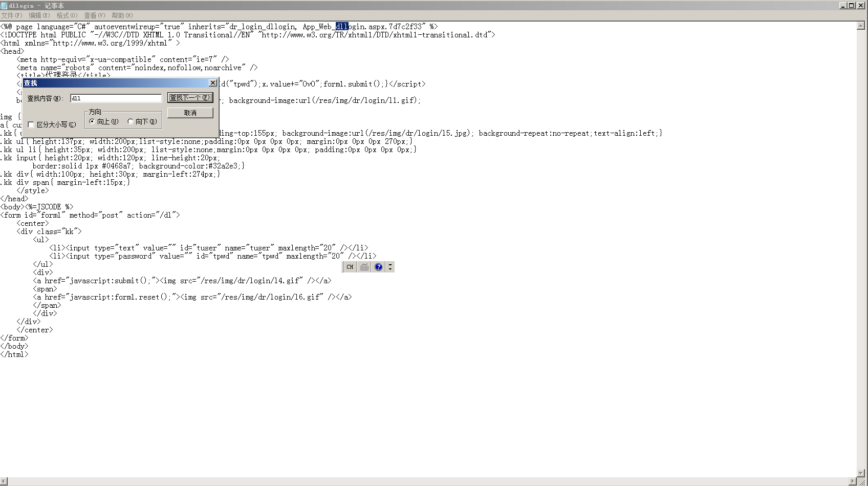This screenshot has width=868, height=486.
Task: Select the 向下 direction radio button
Action: tap(131, 121)
